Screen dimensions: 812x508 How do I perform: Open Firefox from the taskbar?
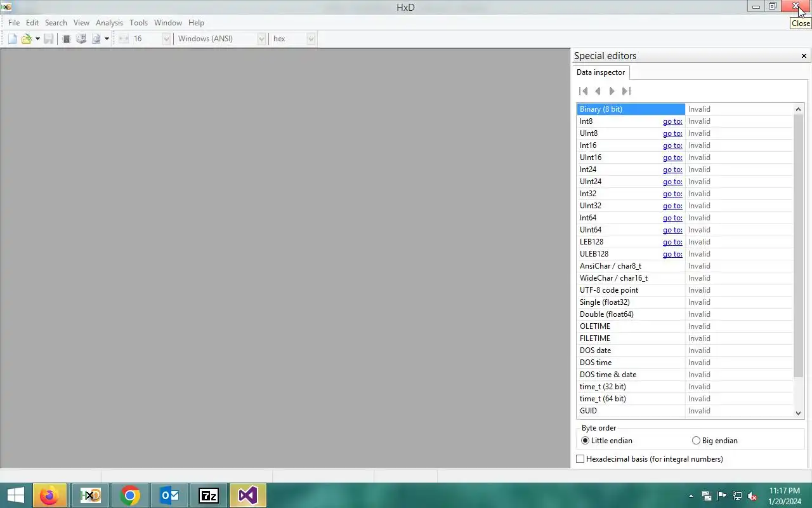49,495
